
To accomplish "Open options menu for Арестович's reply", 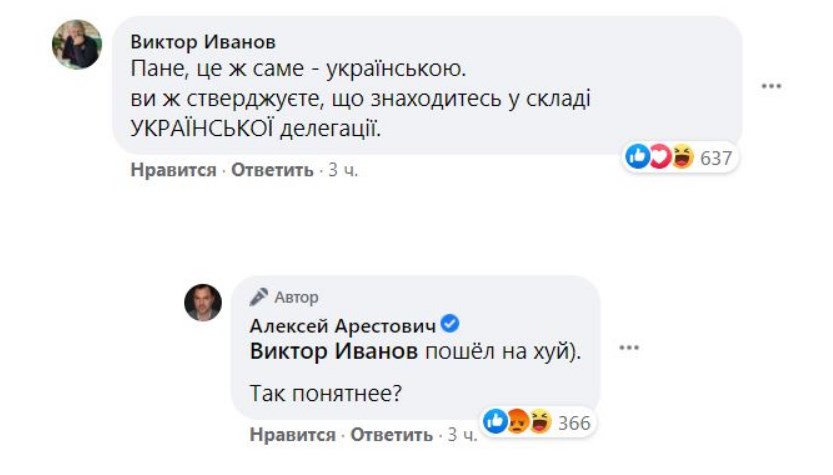I will [x=627, y=348].
